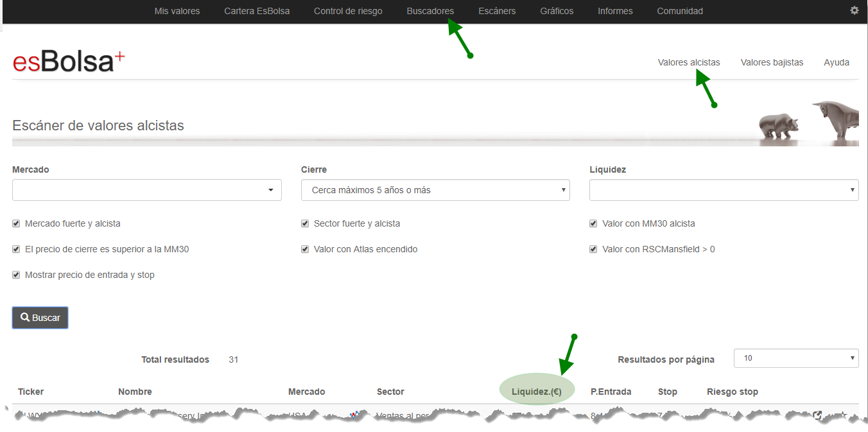Sort by Mercado column header
868x432 pixels.
pyautogui.click(x=307, y=392)
